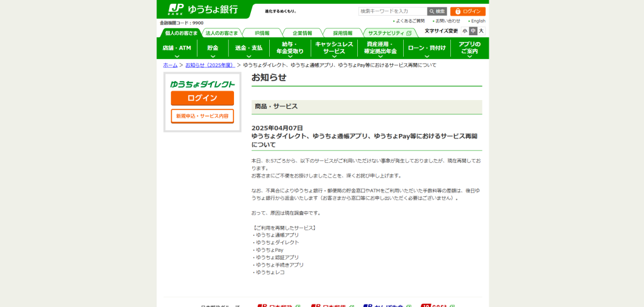Set font size to 中 (medium)
This screenshot has width=644, height=307.
click(x=473, y=31)
